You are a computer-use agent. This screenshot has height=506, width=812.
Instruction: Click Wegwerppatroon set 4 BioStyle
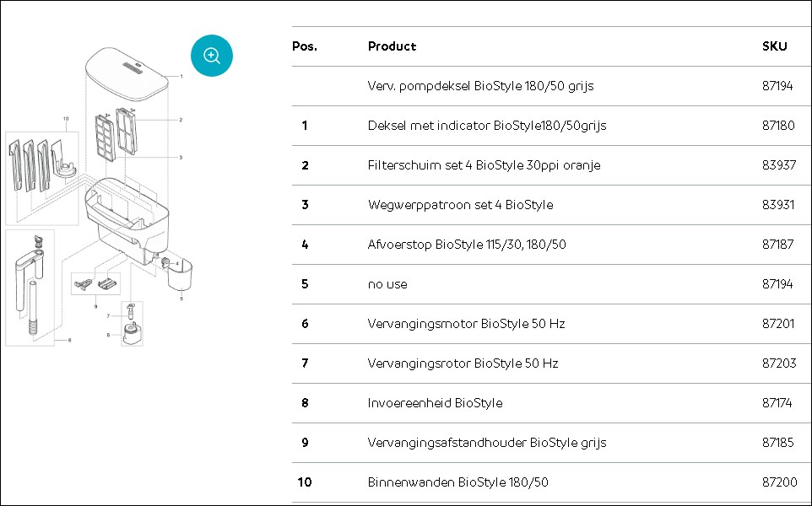point(460,205)
